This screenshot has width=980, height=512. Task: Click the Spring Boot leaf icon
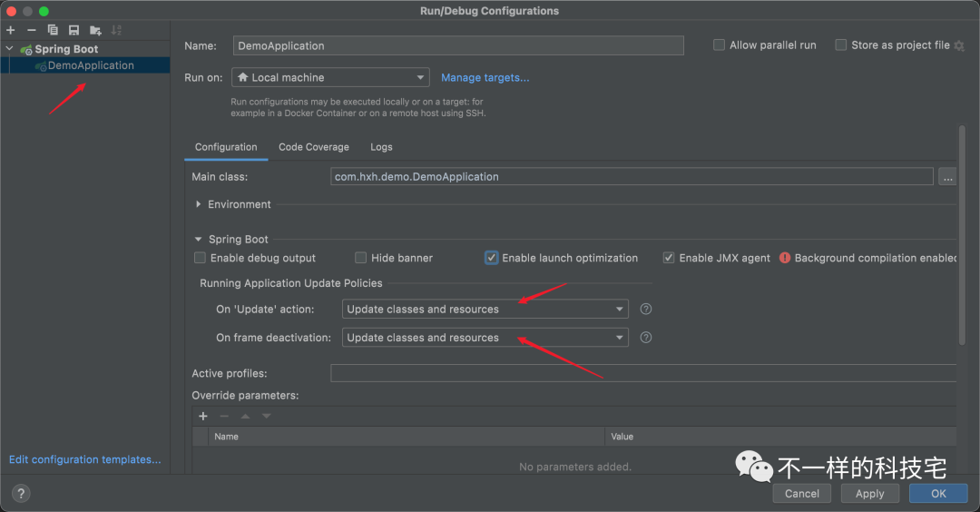(x=26, y=49)
